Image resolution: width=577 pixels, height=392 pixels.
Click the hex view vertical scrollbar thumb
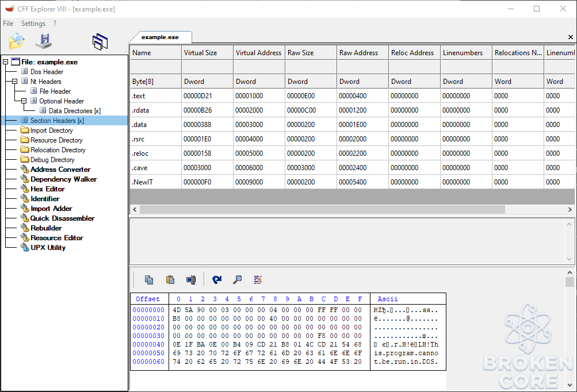[x=570, y=282]
